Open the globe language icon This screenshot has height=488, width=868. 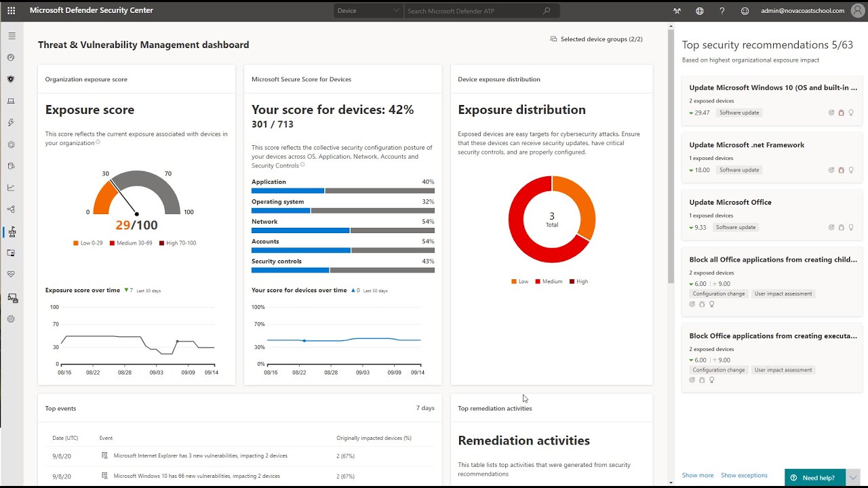coord(699,11)
